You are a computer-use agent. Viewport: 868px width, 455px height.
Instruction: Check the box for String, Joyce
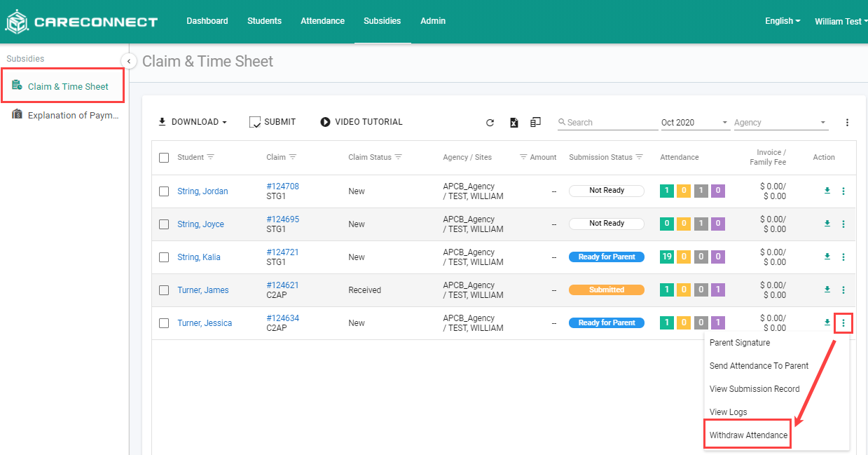(164, 224)
